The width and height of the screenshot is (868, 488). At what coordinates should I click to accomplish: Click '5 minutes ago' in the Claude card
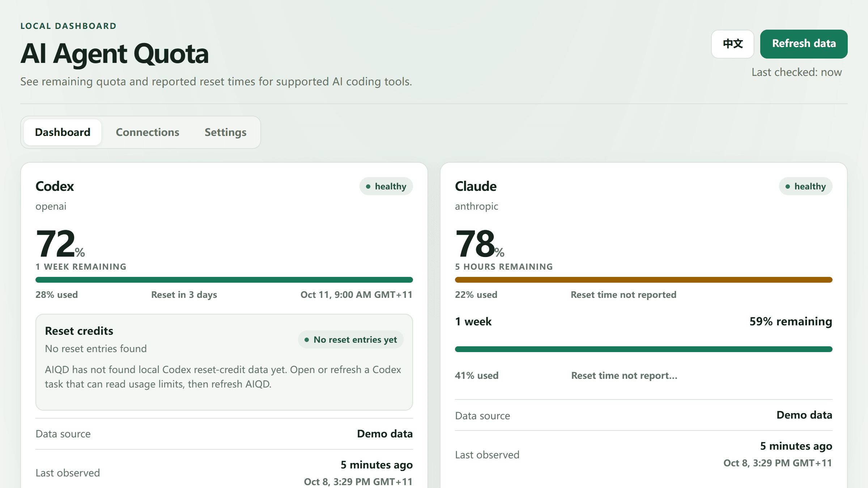[x=796, y=446]
